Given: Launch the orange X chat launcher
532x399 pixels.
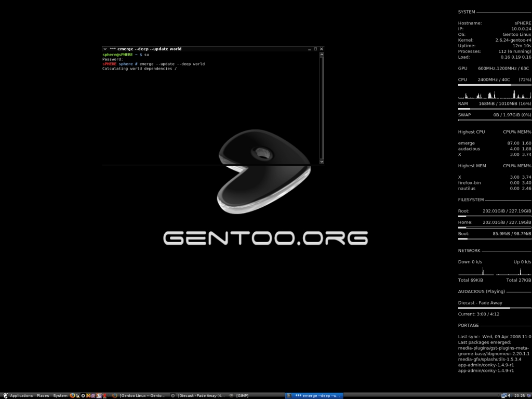Looking at the screenshot, I should coord(88,395).
